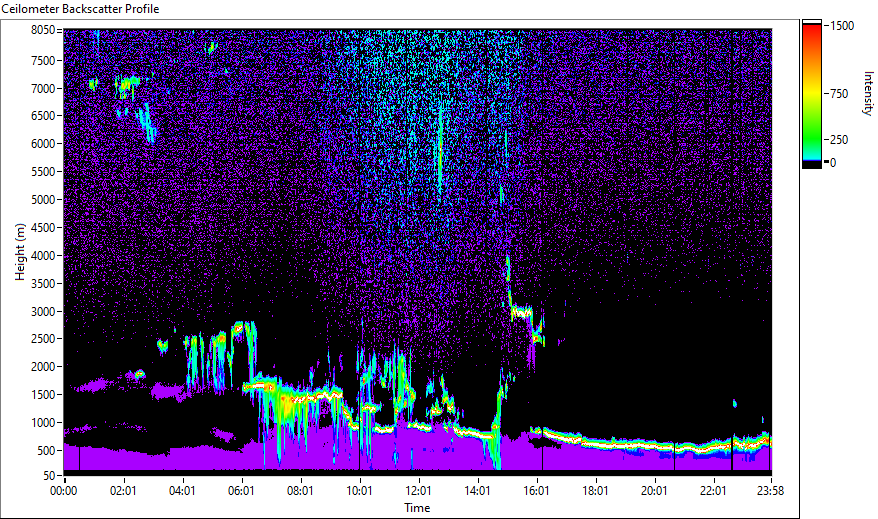
Task: Click the 1000 height axis value
Action: pyautogui.click(x=43, y=423)
